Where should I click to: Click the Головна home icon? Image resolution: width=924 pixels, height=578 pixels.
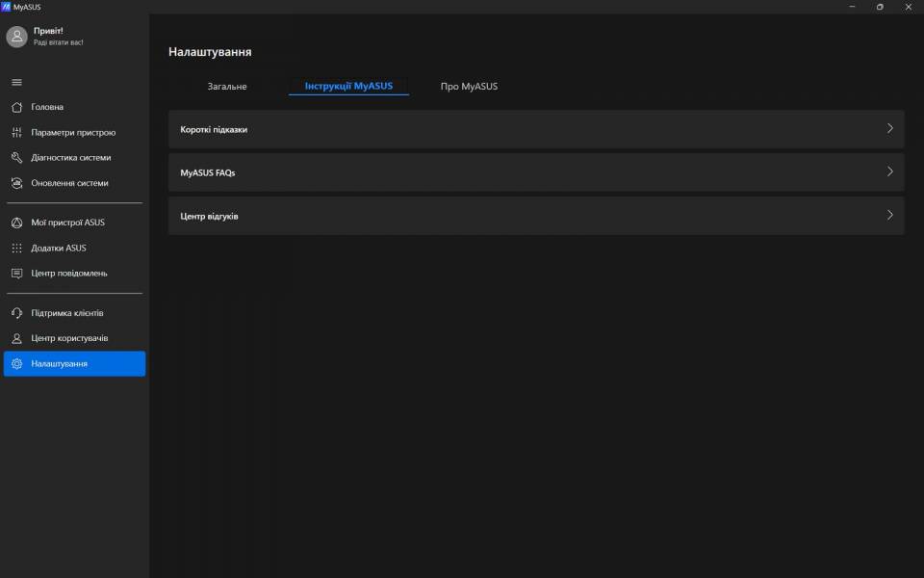point(16,107)
